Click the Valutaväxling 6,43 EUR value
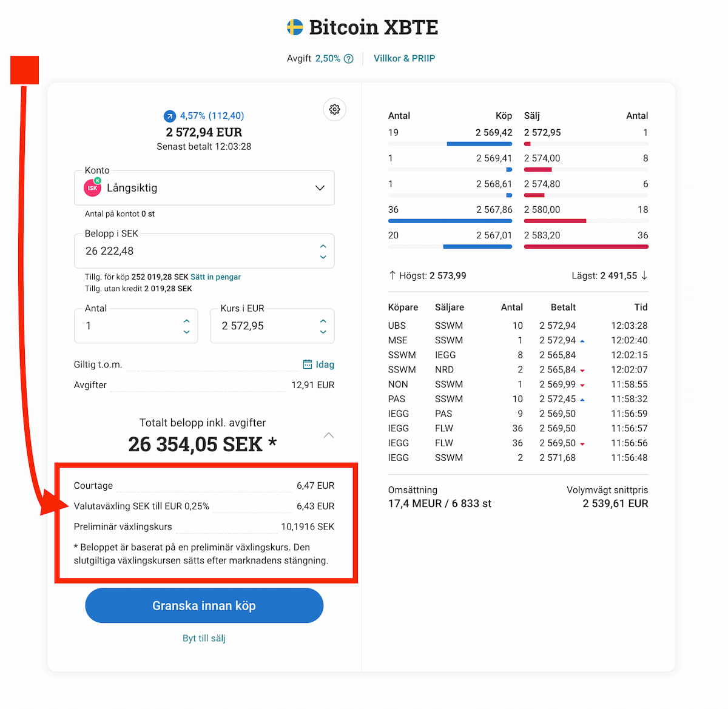The width and height of the screenshot is (728, 709). click(x=315, y=506)
